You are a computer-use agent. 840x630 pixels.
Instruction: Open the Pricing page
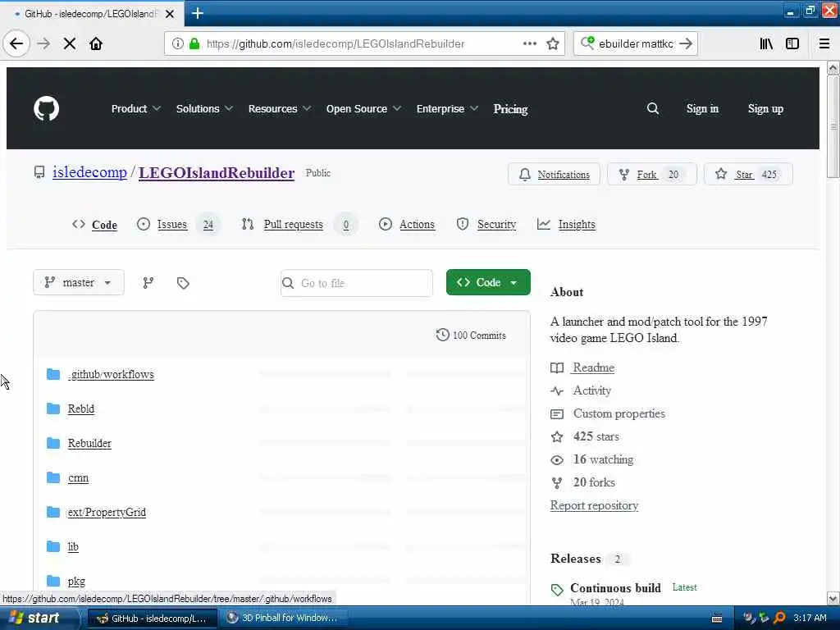(x=510, y=109)
